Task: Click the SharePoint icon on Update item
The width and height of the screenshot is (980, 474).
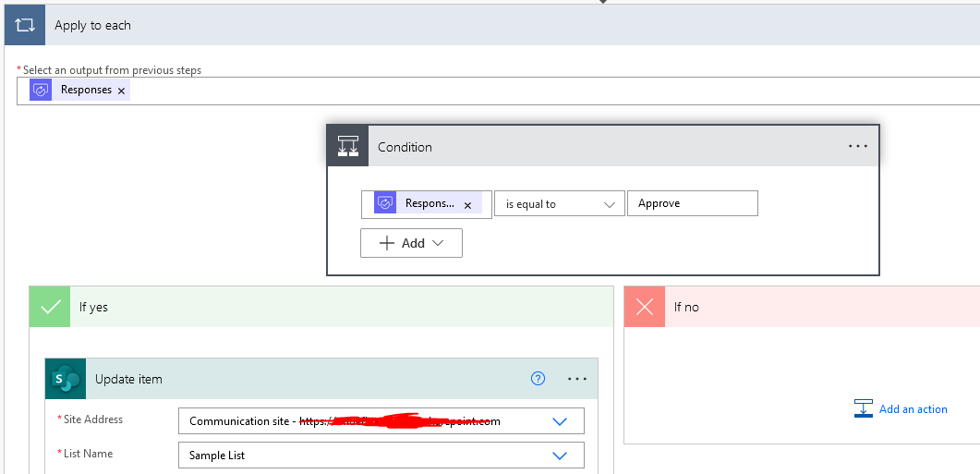Action: coord(66,379)
